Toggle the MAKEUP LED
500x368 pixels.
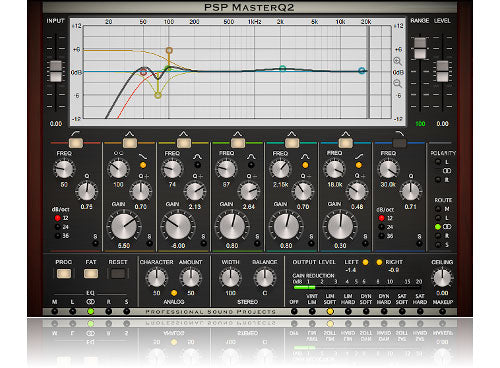(x=442, y=312)
